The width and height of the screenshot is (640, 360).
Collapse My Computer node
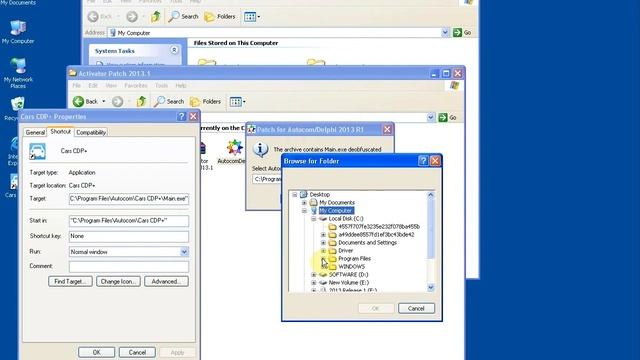(x=304, y=211)
